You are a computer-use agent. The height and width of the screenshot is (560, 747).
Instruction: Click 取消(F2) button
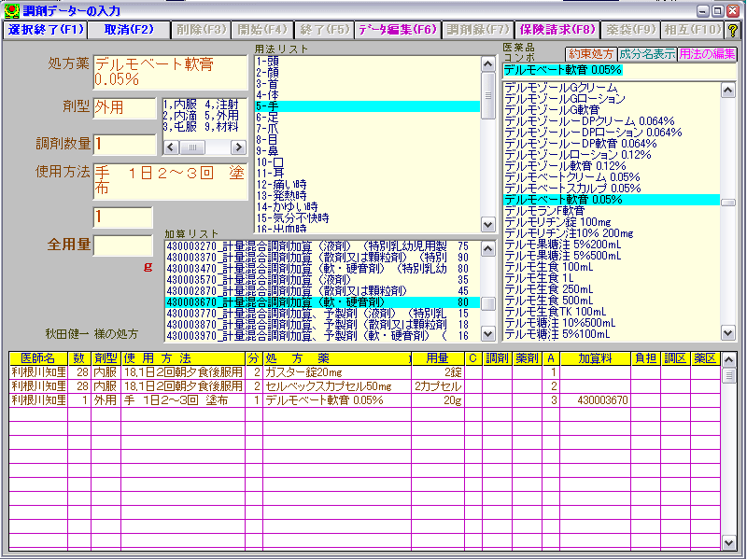[x=129, y=30]
